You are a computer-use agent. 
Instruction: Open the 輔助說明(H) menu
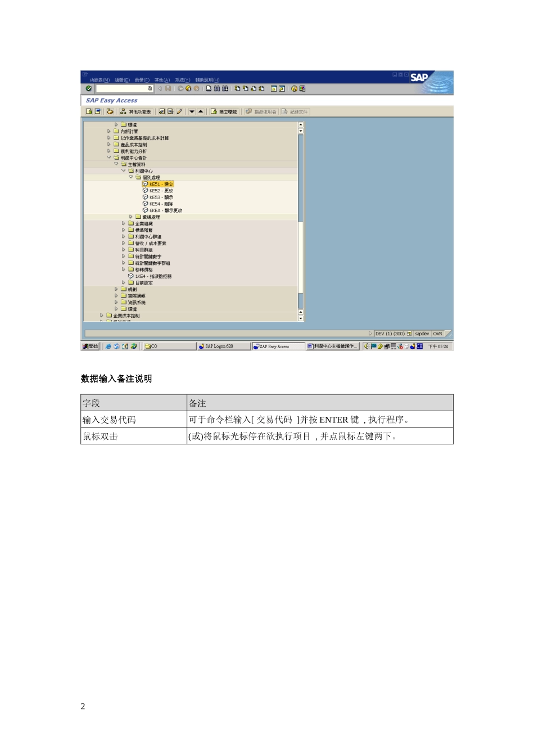pyautogui.click(x=207, y=80)
